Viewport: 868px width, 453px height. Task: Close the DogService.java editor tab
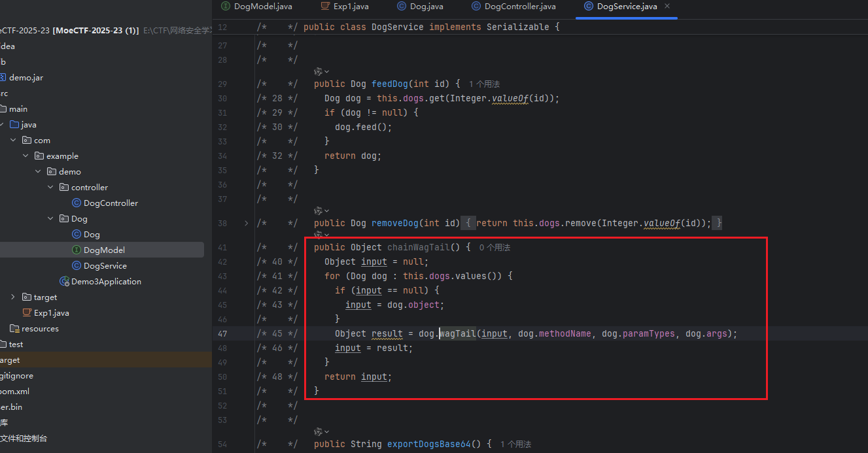(x=667, y=7)
